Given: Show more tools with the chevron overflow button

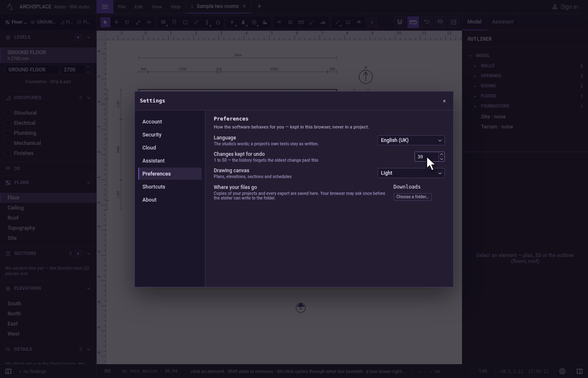Looking at the screenshot, I should (x=372, y=22).
